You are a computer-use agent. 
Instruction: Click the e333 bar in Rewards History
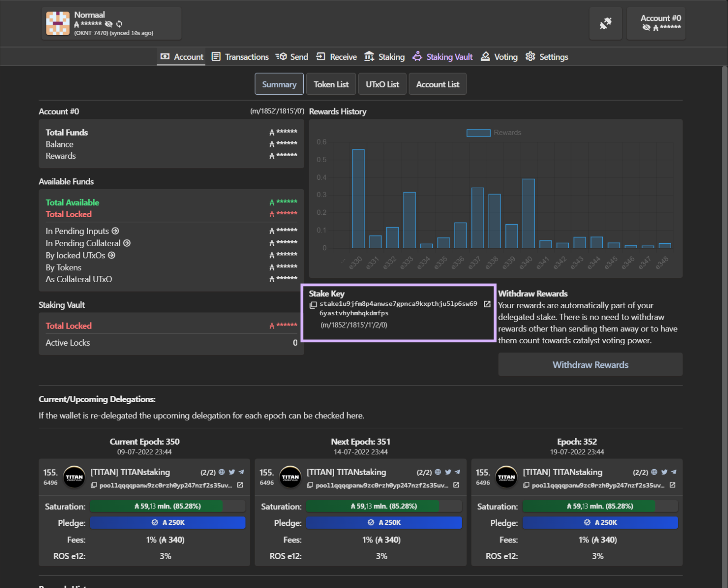click(409, 220)
